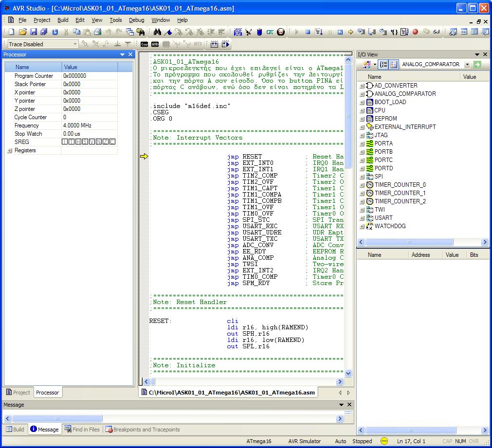The image size is (492, 448).
Task: Toggle the H flag in SREG
Action: tap(78, 142)
